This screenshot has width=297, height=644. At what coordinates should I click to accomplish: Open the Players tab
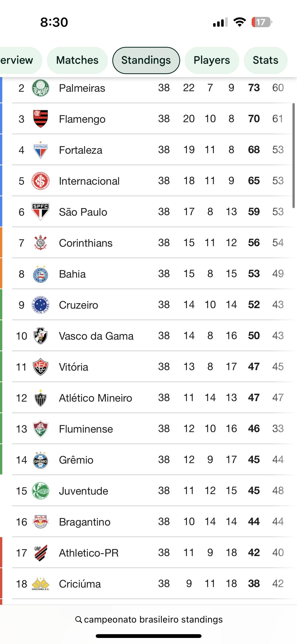(212, 60)
